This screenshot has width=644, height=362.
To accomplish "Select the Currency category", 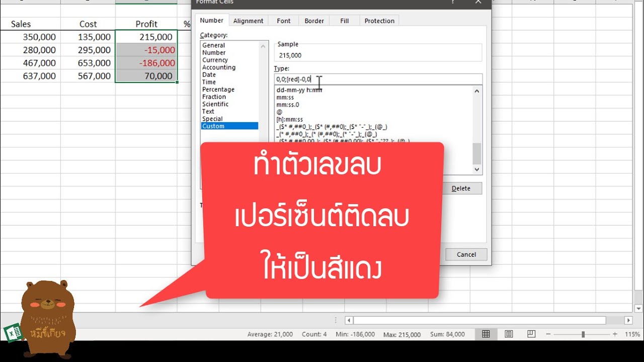I will click(215, 60).
